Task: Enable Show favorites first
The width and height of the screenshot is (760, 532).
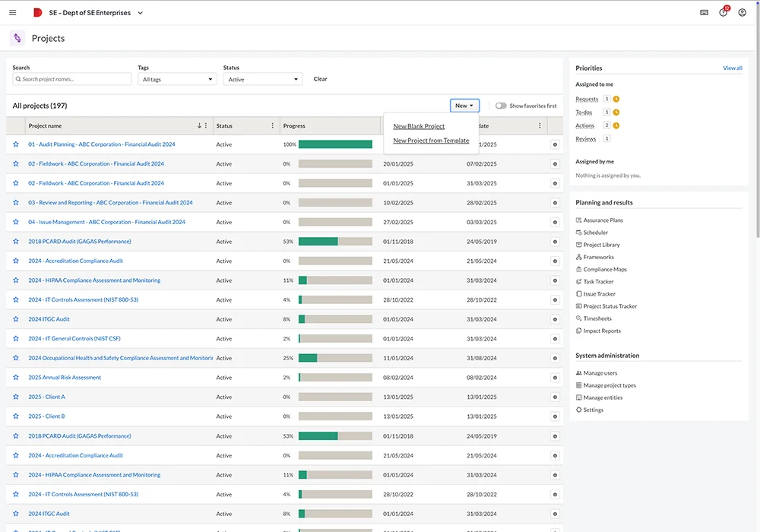Action: (x=501, y=106)
